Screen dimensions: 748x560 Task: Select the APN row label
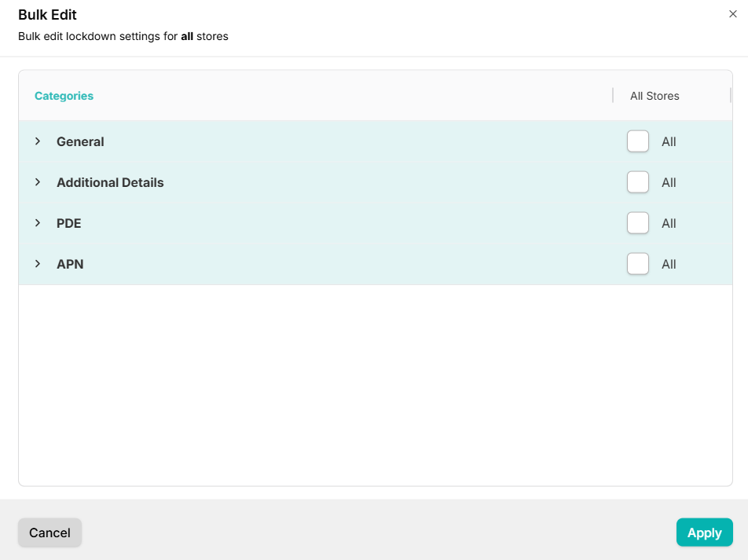(70, 264)
